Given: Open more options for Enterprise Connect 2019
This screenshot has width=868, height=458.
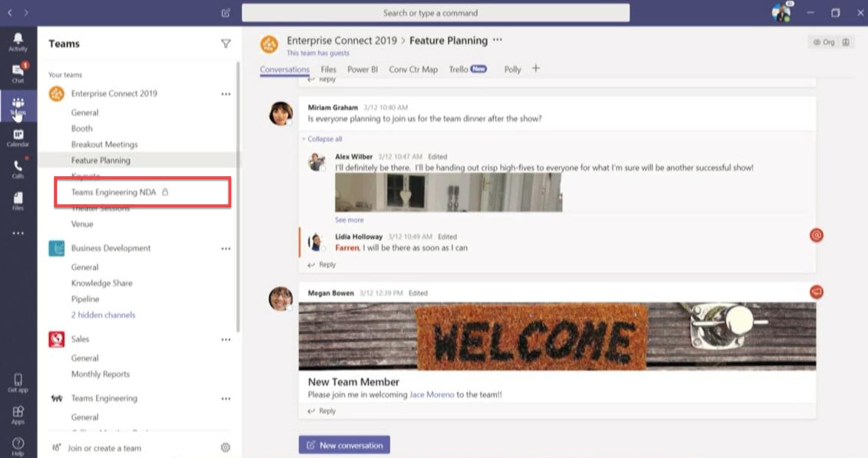Looking at the screenshot, I should [226, 94].
